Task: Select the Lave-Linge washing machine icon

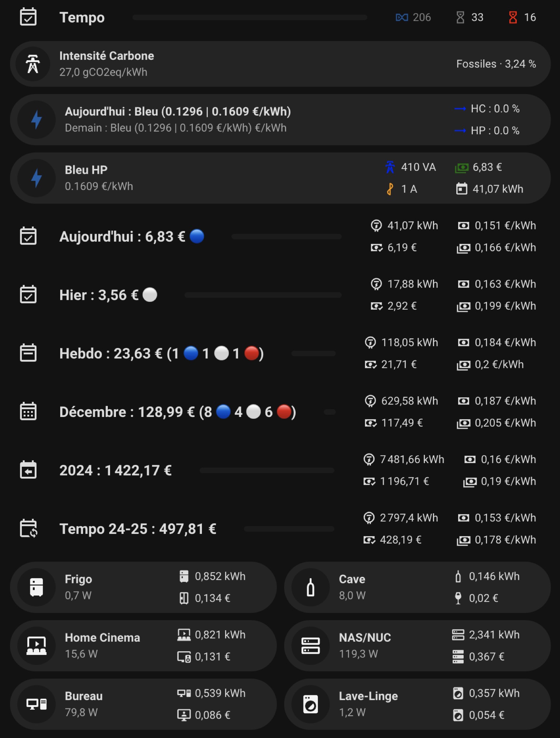Action: (x=311, y=704)
